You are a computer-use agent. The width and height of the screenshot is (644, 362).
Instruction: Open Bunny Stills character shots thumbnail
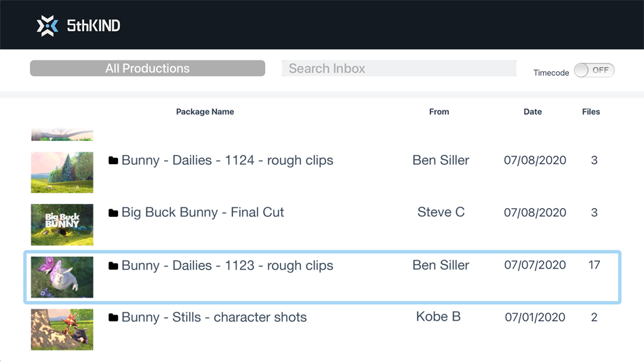[62, 329]
